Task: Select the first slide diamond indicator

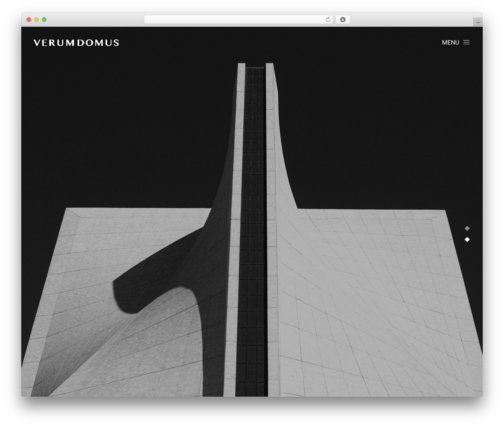Action: (x=467, y=228)
